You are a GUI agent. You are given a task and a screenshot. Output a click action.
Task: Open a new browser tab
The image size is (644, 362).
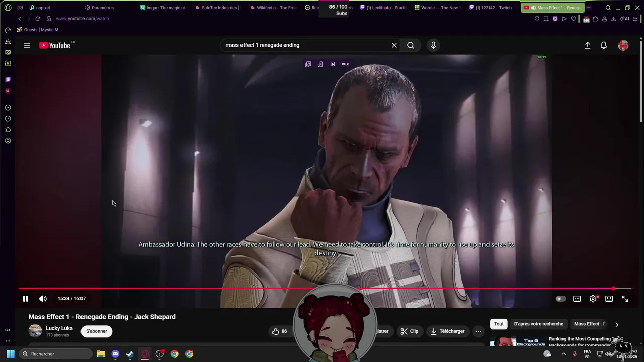[589, 8]
